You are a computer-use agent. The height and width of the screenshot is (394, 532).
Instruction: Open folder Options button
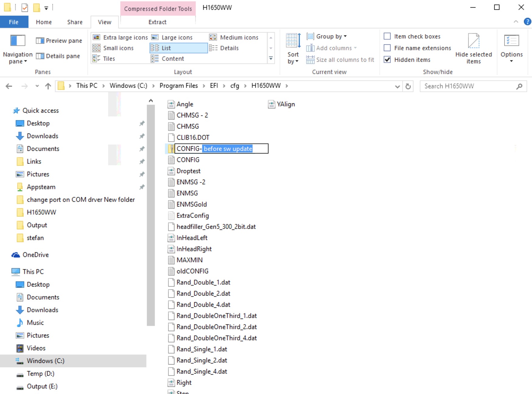511,49
